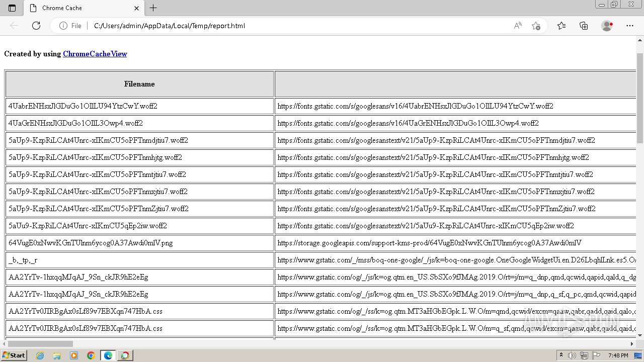Click horizontal scrollbar right arrow
644x362 pixels.
[x=632, y=344]
